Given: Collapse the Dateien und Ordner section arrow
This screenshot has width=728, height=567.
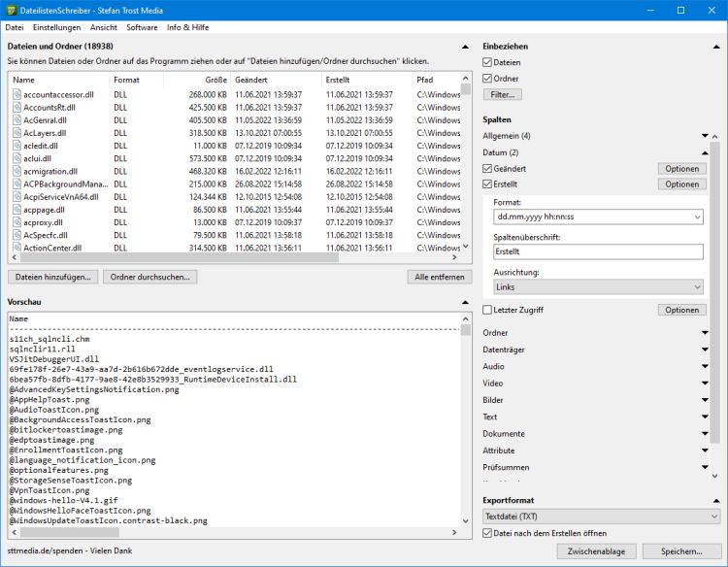Looking at the screenshot, I should (466, 46).
